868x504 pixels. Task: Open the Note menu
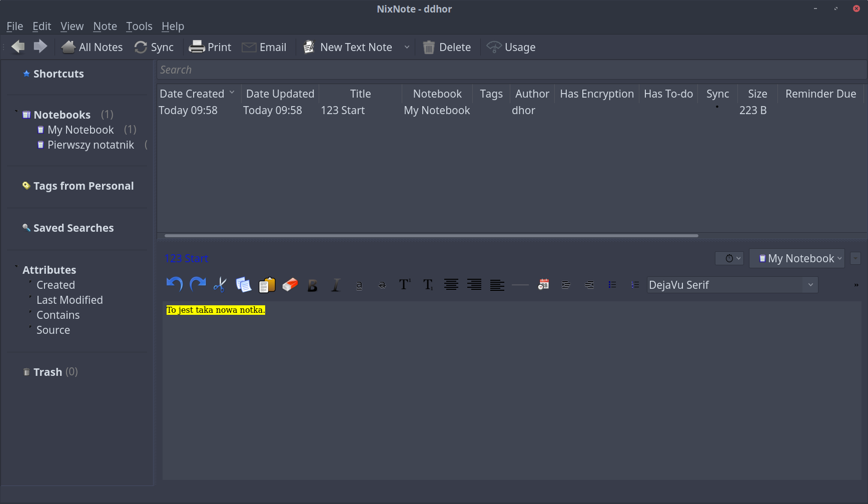(105, 26)
